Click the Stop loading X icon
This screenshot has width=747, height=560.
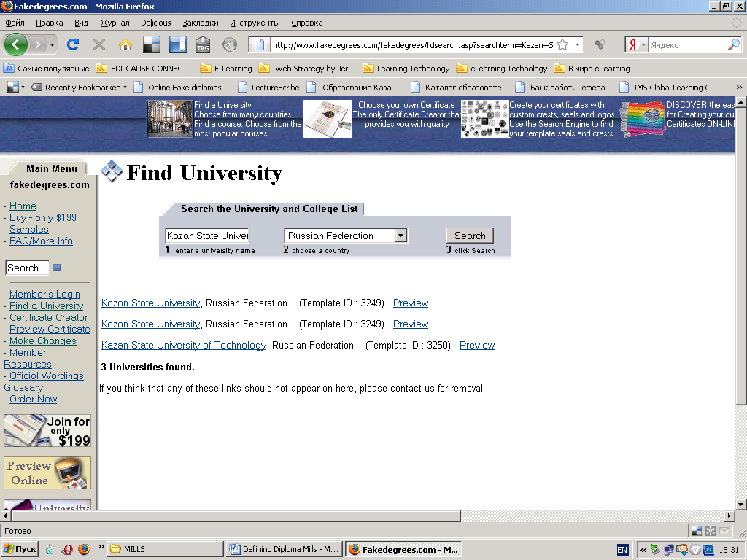pos(99,44)
